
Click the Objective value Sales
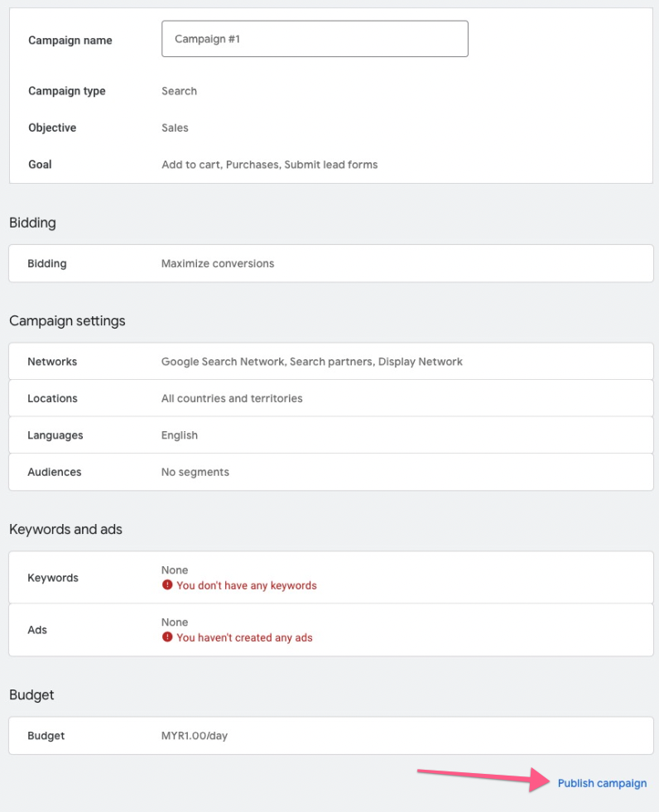click(x=176, y=128)
